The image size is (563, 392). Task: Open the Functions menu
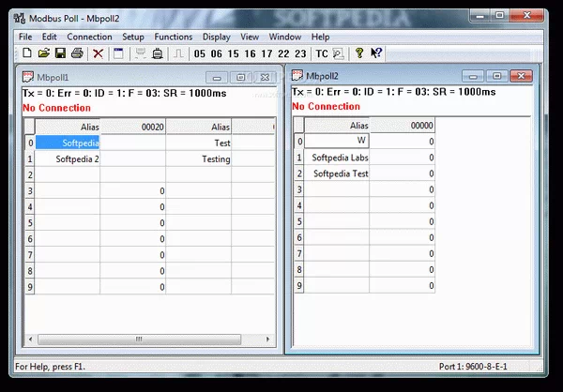(173, 37)
